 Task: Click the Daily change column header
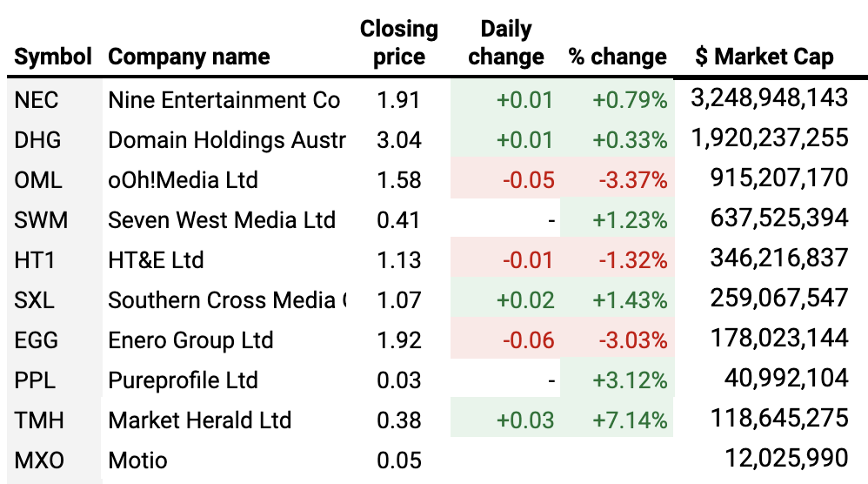506,43
